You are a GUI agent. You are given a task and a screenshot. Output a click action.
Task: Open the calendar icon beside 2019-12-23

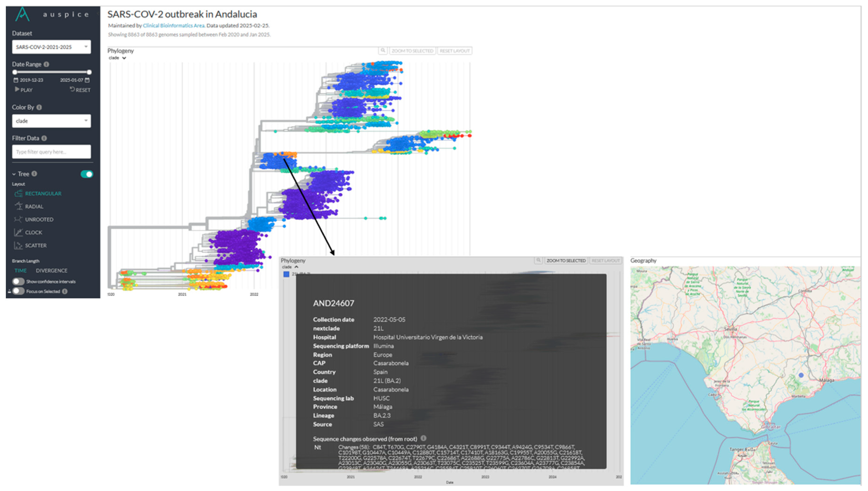(15, 80)
